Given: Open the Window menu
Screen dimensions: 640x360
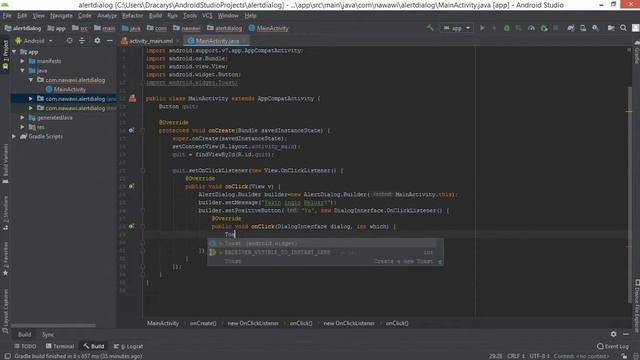Looking at the screenshot, I should coord(228,16).
